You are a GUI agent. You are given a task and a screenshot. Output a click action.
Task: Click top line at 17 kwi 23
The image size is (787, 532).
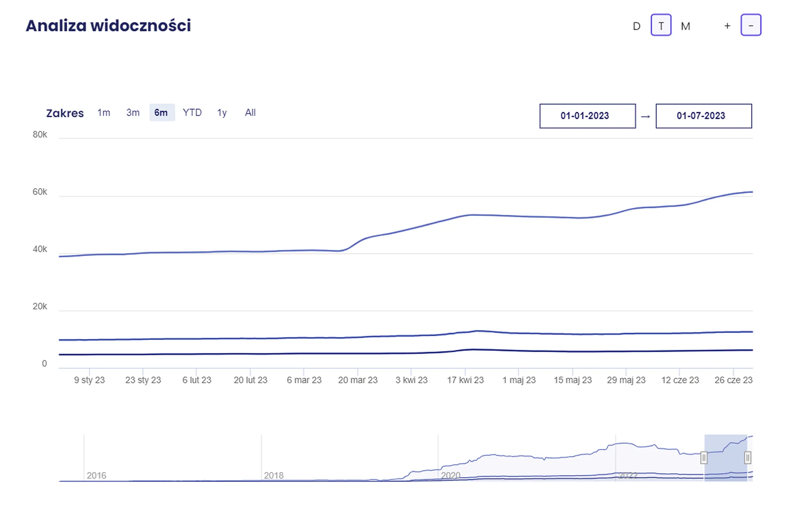click(465, 215)
